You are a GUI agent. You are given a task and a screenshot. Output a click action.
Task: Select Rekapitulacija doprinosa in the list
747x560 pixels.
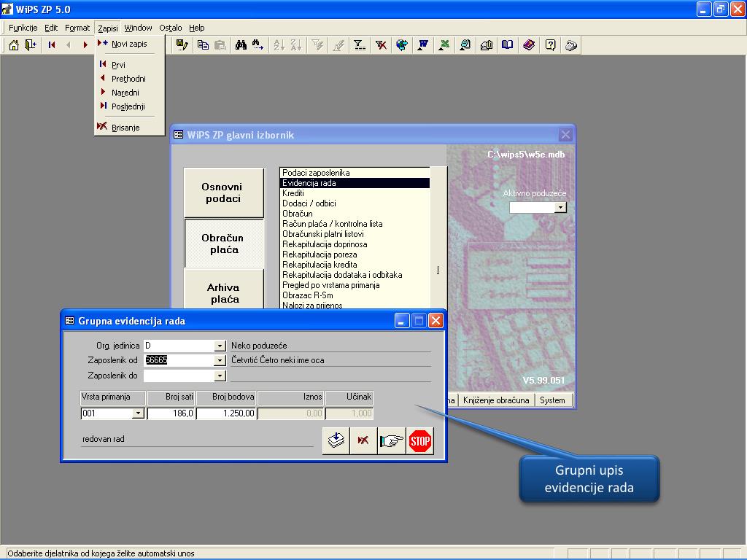coord(355,244)
